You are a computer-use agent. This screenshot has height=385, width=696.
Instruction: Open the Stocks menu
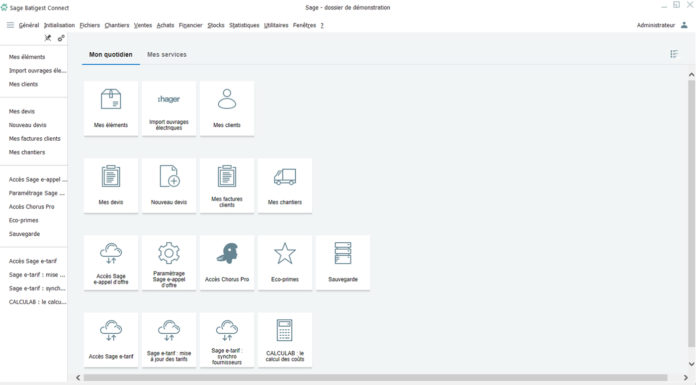point(216,25)
